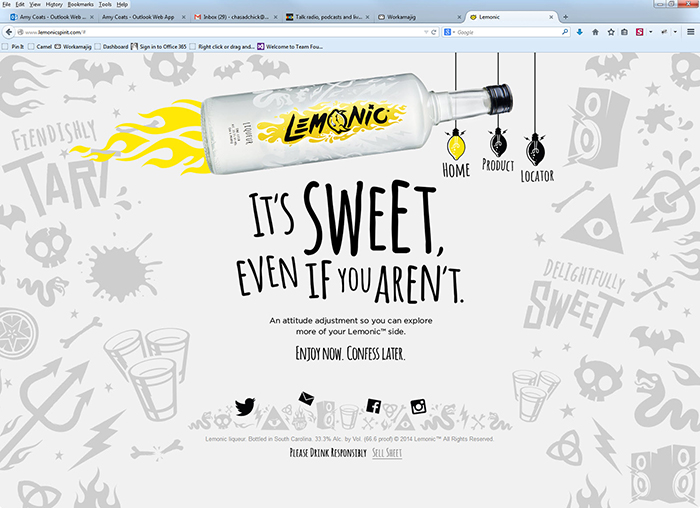Click the lemonicspirit.com address bar

coord(223,32)
